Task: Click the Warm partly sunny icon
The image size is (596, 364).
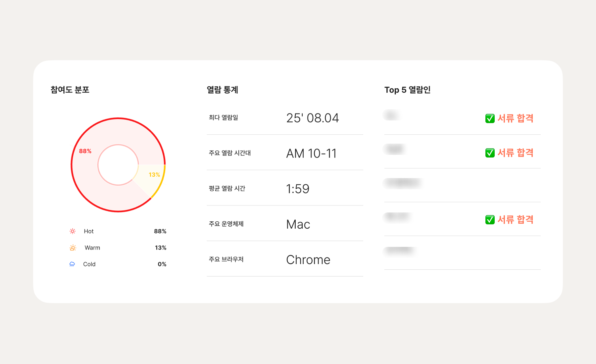Action: coord(73,248)
